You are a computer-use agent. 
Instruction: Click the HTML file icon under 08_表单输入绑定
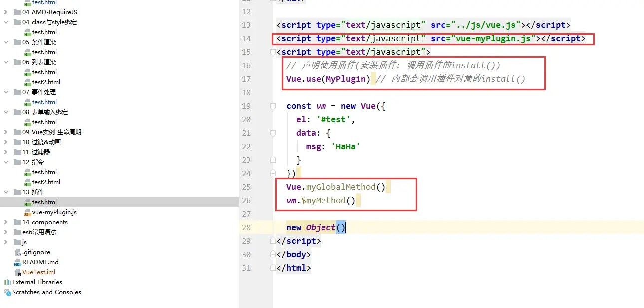click(x=27, y=122)
